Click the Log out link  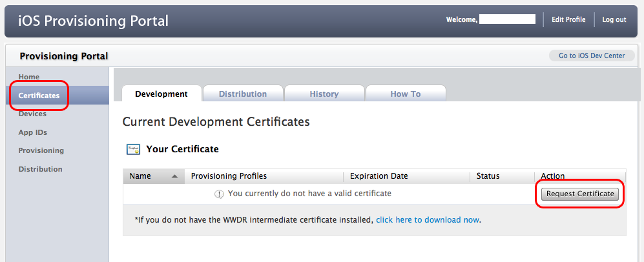614,19
